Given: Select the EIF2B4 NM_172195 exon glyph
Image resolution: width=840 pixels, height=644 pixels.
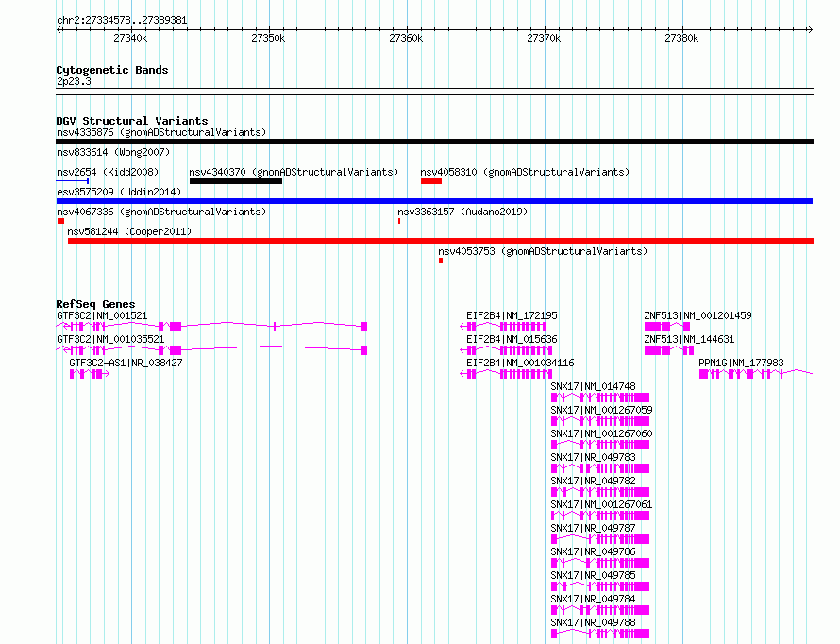Looking at the screenshot, I should tap(503, 327).
